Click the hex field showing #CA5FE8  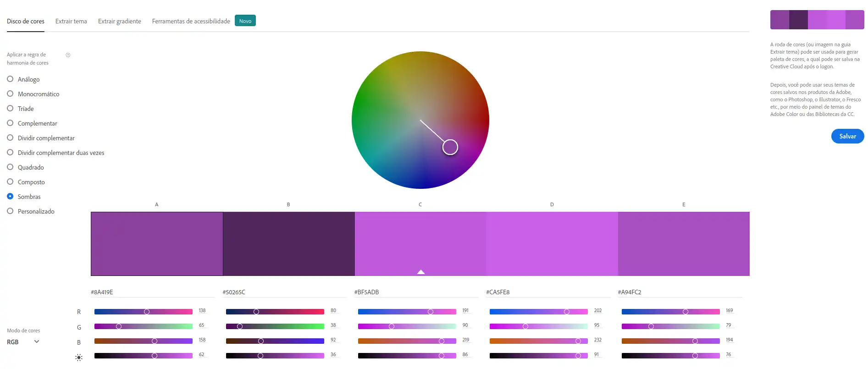[x=547, y=292]
